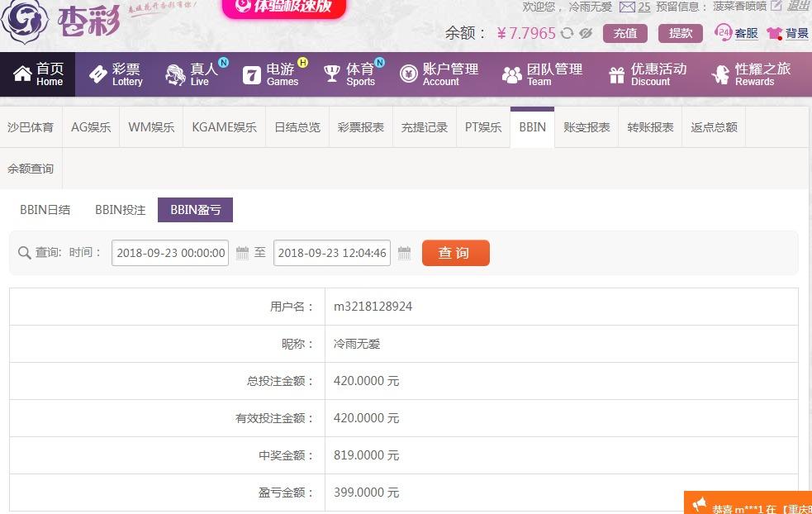Click the refresh balance icon
Screen dimensions: 812x514
point(567,33)
